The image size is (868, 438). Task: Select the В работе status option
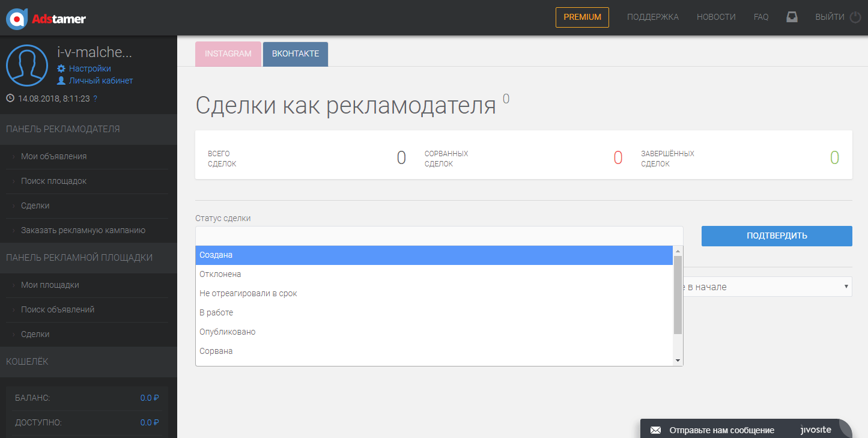click(x=434, y=313)
